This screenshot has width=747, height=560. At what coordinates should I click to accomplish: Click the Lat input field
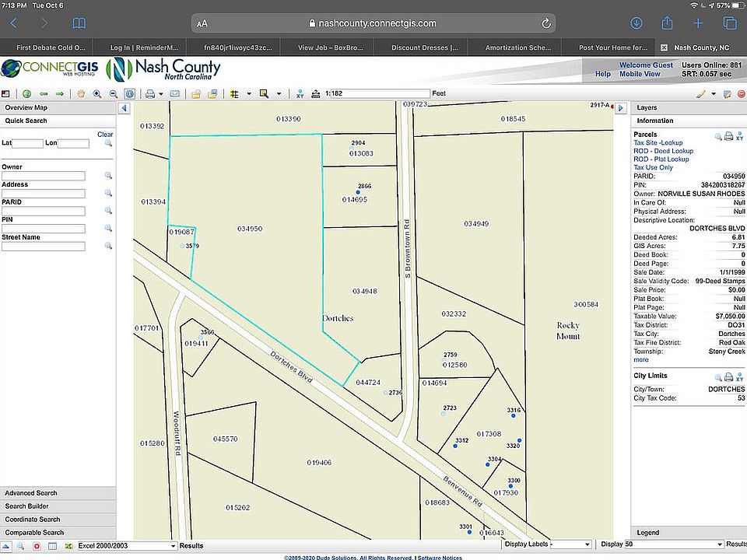[28, 143]
